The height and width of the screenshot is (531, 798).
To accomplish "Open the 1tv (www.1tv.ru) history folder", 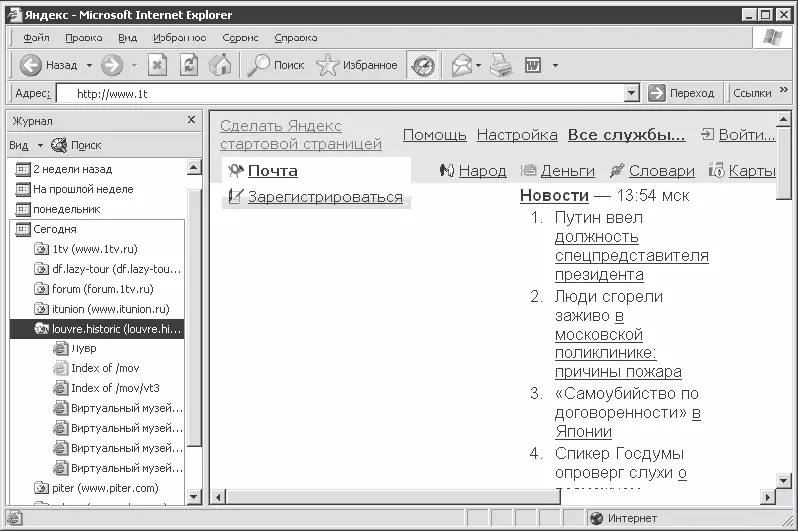I will [x=86, y=249].
